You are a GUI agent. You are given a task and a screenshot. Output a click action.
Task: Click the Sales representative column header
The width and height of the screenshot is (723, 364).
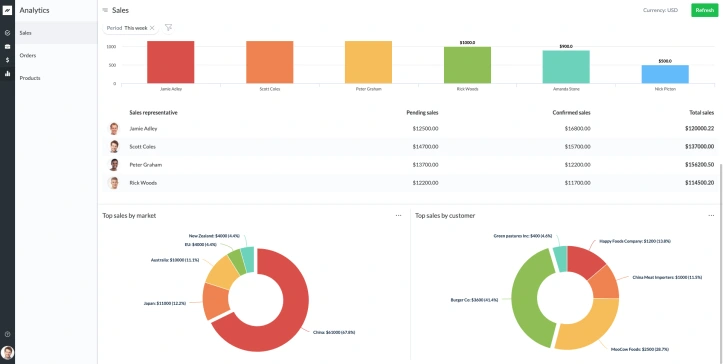(154, 113)
